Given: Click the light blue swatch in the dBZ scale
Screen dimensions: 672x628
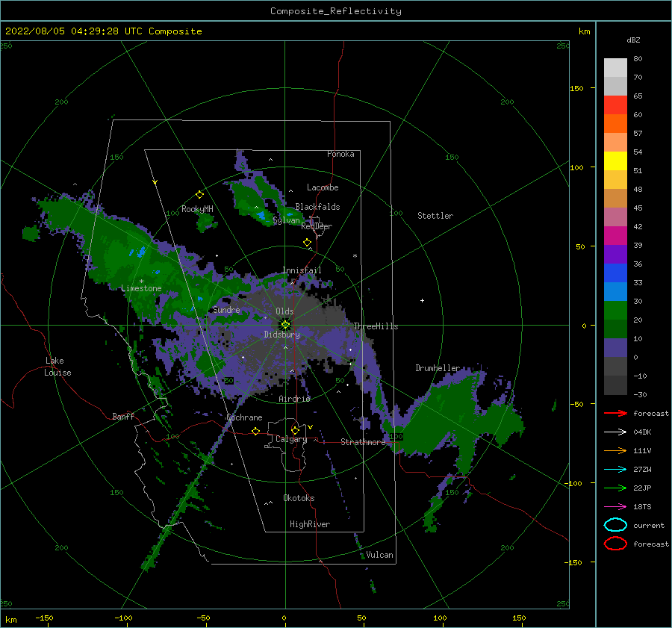Looking at the screenshot, I should point(615,291).
